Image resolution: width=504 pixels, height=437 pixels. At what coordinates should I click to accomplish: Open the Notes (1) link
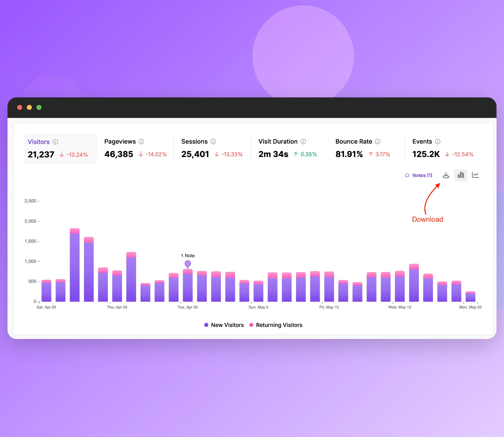[419, 175]
